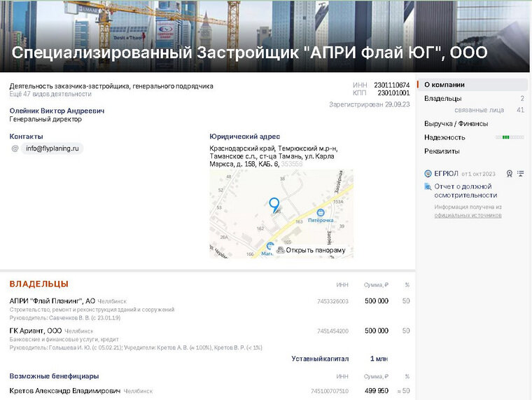Click the company title heading in the banner
Screen dimensions: 532x400
click(249, 53)
